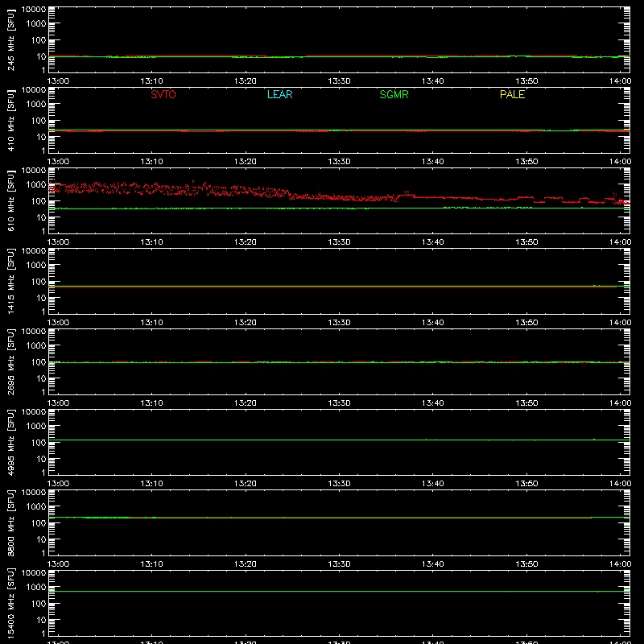Click the 1000 tick of 2695 MHz panel
The image size is (644, 644).
click(x=36, y=345)
